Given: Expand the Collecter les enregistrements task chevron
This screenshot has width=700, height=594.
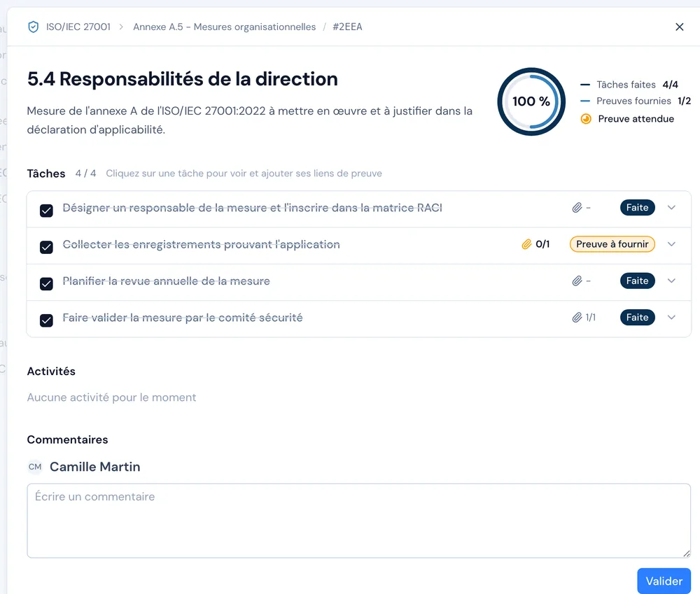Looking at the screenshot, I should (671, 244).
